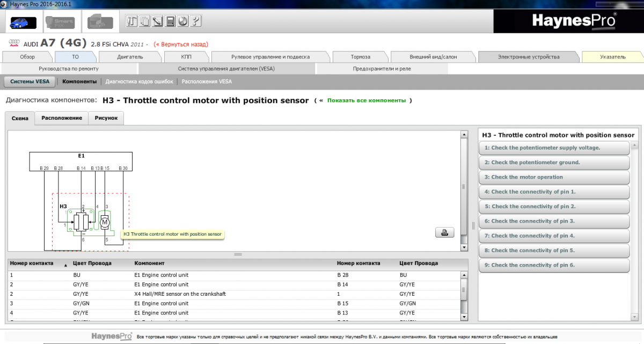Switch to the Схема tab
This screenshot has width=644, height=344.
click(x=20, y=118)
